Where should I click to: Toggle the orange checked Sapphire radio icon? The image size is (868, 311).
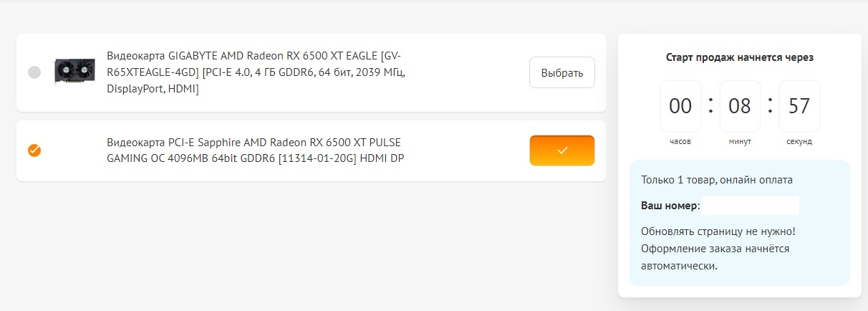pyautogui.click(x=34, y=150)
